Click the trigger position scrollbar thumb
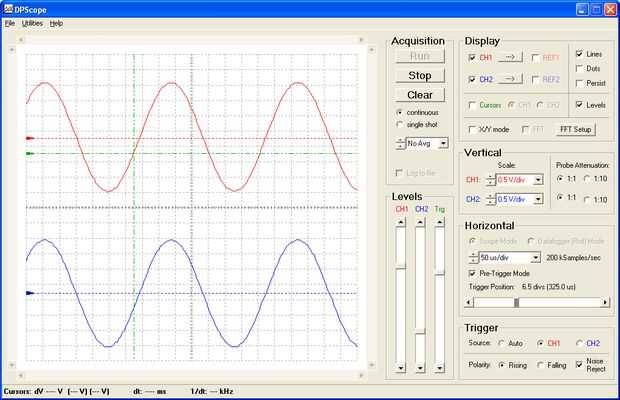 pos(516,303)
